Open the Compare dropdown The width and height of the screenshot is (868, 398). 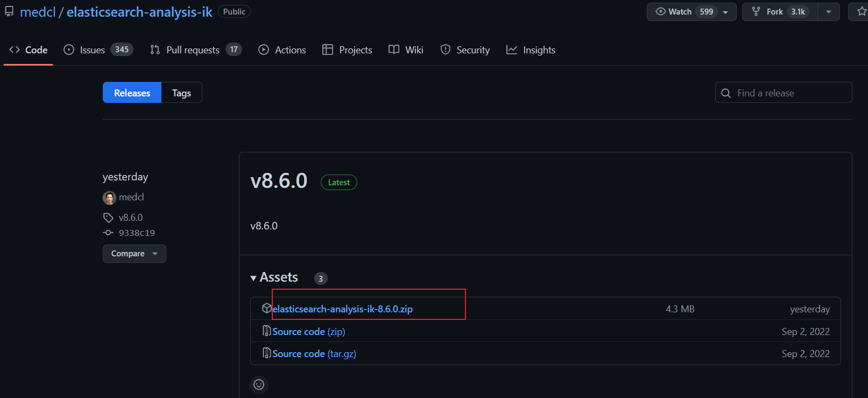click(x=135, y=254)
